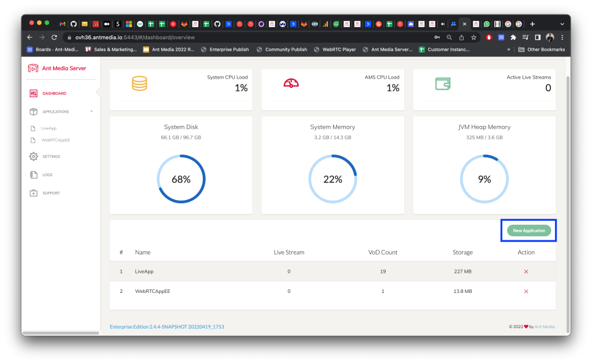Click the LiveApp document icon in sidebar
592x364 pixels.
coord(33,128)
